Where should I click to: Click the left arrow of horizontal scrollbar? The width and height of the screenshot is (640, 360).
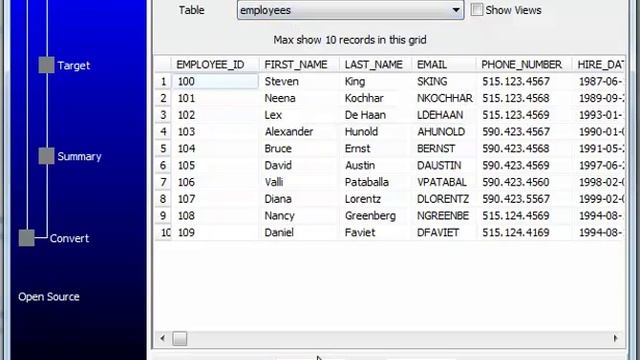click(x=163, y=338)
